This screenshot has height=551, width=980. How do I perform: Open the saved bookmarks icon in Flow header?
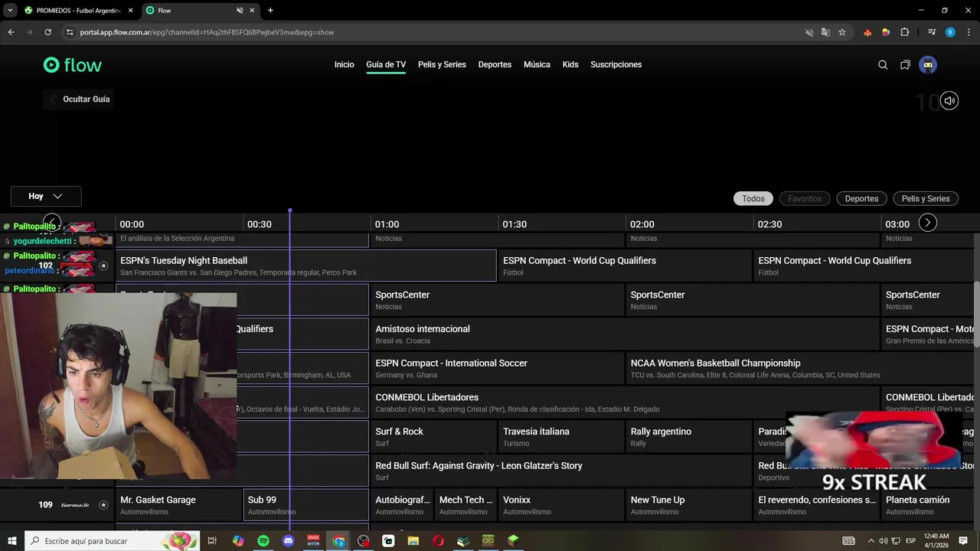905,65
